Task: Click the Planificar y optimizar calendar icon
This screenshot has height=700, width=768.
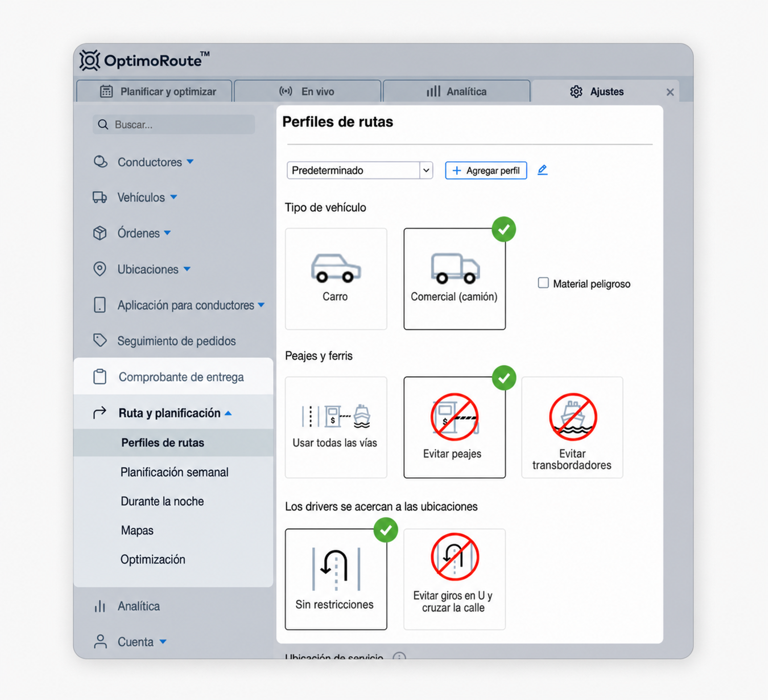Action: [106, 91]
